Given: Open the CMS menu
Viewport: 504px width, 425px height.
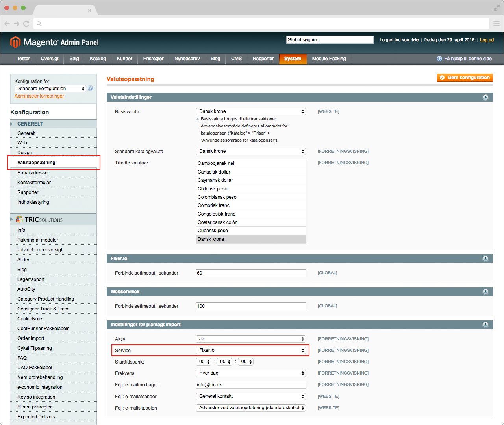Looking at the screenshot, I should [236, 59].
